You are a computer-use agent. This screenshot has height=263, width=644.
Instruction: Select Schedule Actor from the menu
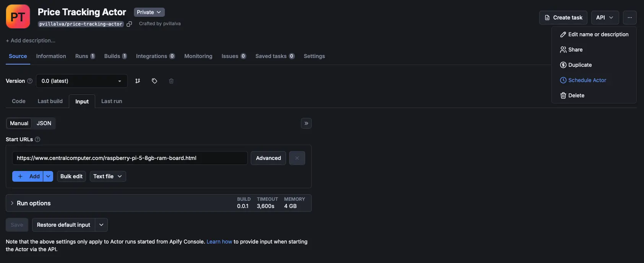click(x=587, y=80)
